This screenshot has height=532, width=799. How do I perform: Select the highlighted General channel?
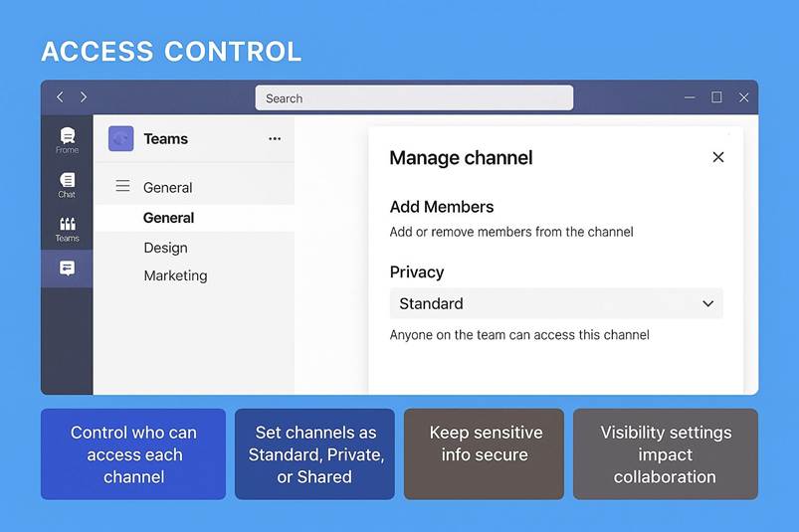click(x=169, y=218)
